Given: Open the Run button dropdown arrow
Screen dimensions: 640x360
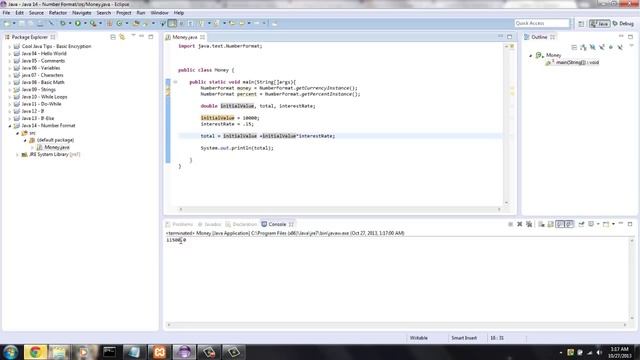Looking at the screenshot, I should [x=85, y=24].
